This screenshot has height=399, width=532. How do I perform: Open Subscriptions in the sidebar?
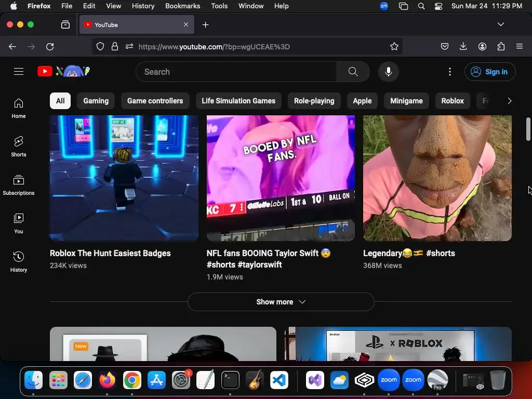pyautogui.click(x=19, y=185)
